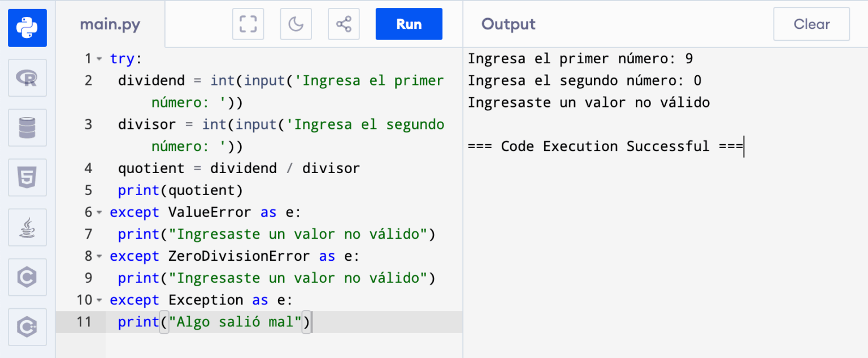This screenshot has width=868, height=358.
Task: Select the main.py tab
Action: coord(110,24)
